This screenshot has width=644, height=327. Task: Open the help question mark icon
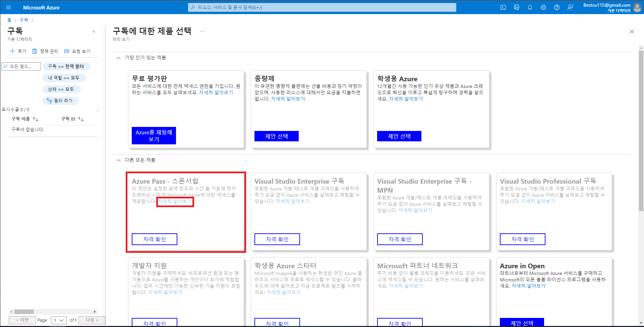(x=557, y=7)
